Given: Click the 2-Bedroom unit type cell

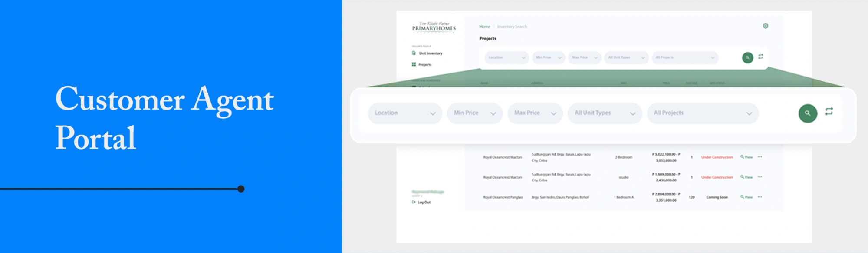Looking at the screenshot, I should [x=624, y=157].
